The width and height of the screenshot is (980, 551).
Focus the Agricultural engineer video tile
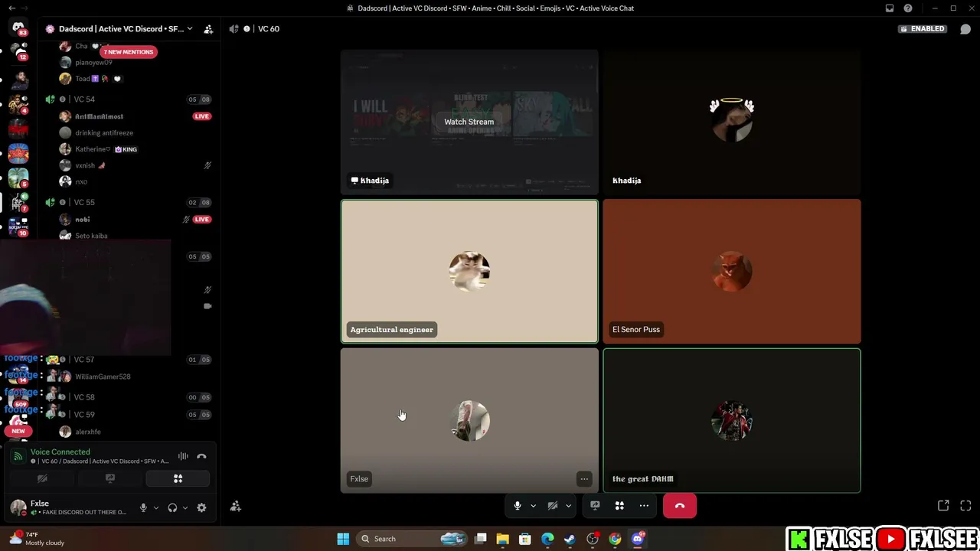469,271
